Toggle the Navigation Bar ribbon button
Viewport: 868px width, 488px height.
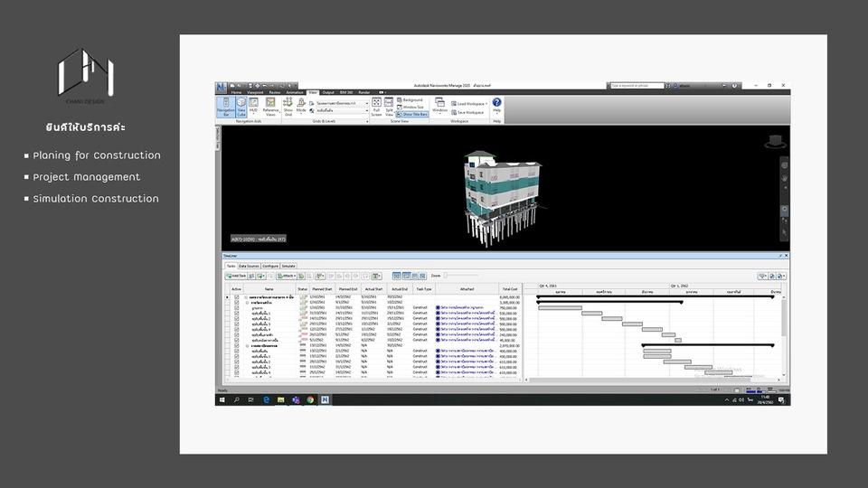click(x=226, y=107)
